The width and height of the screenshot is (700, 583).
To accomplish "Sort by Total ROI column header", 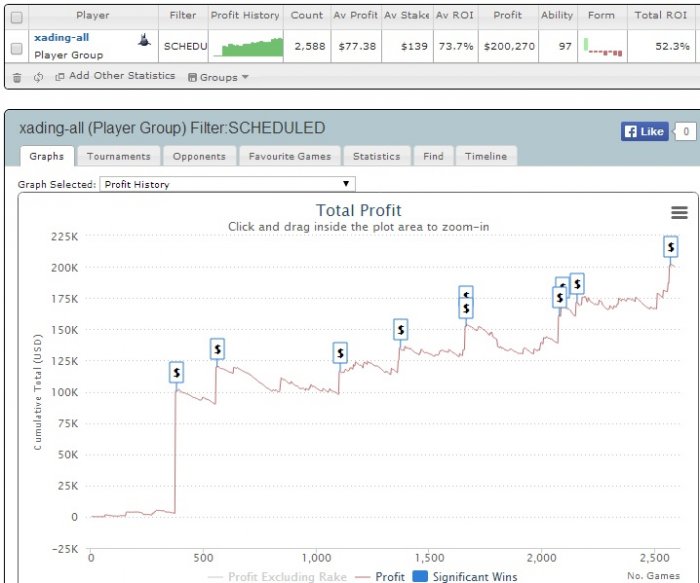I will pyautogui.click(x=661, y=15).
